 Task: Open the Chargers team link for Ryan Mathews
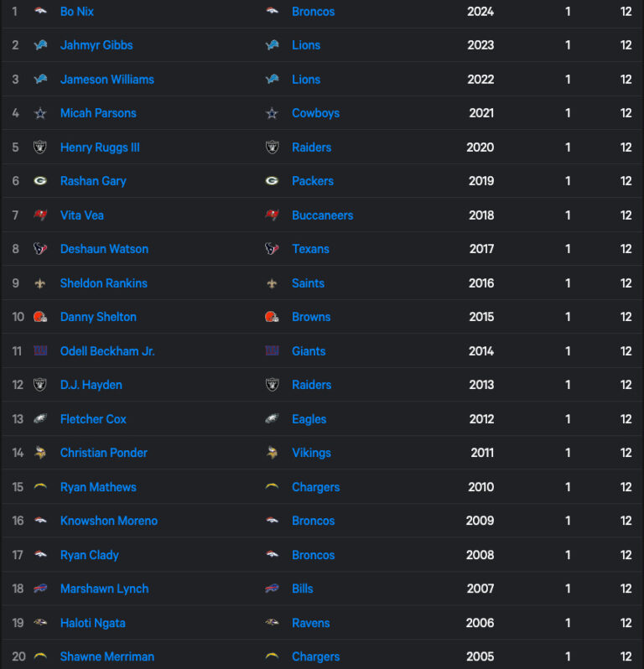point(316,487)
